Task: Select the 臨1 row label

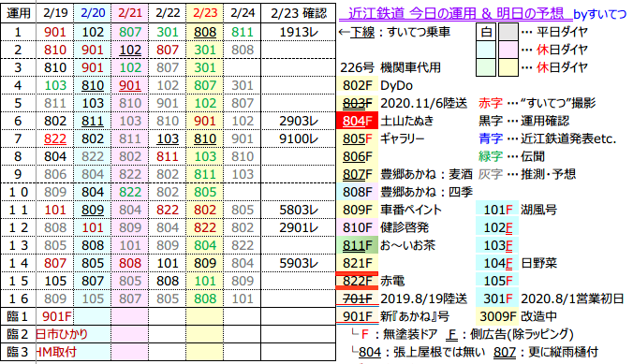Action: click(x=18, y=316)
